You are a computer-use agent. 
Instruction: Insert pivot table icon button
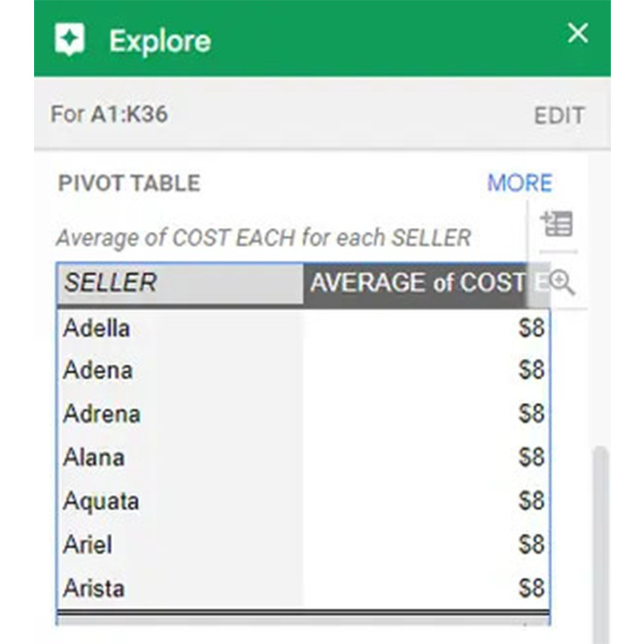pos(558,224)
